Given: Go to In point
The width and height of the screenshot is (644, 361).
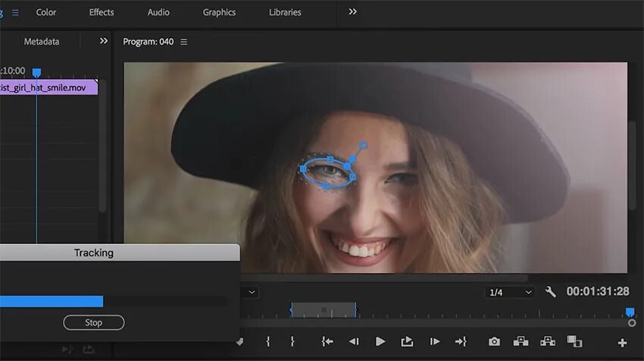Looking at the screenshot, I should click(327, 342).
